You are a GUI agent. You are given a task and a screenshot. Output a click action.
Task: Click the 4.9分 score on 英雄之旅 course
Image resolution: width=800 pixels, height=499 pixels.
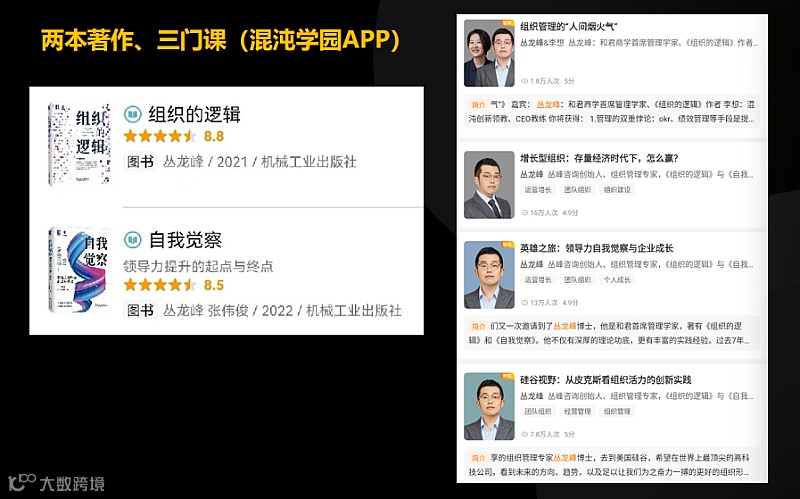pos(570,303)
